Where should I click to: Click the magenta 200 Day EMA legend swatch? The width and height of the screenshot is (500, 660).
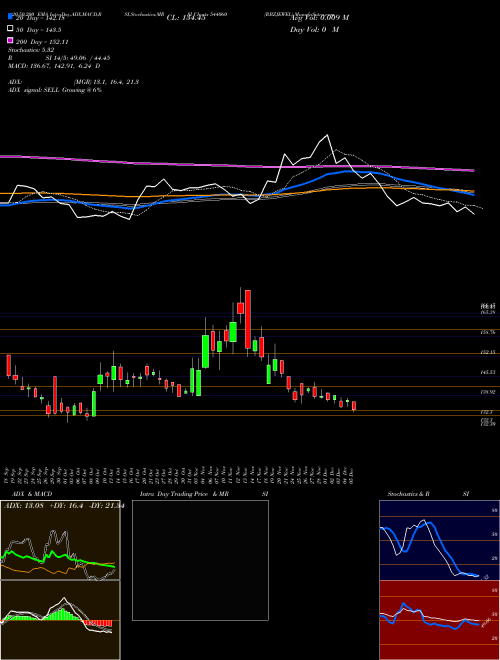pos(10,40)
